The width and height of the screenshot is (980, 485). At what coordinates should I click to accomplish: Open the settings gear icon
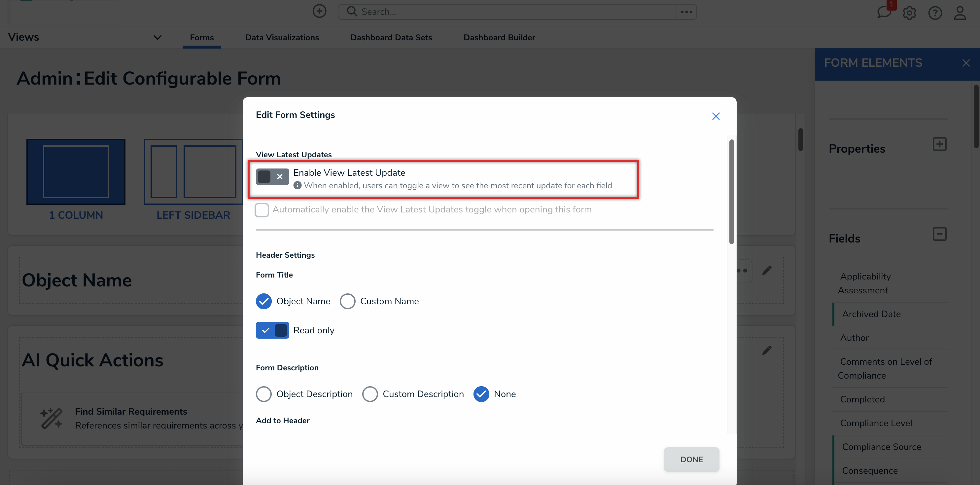(x=909, y=13)
